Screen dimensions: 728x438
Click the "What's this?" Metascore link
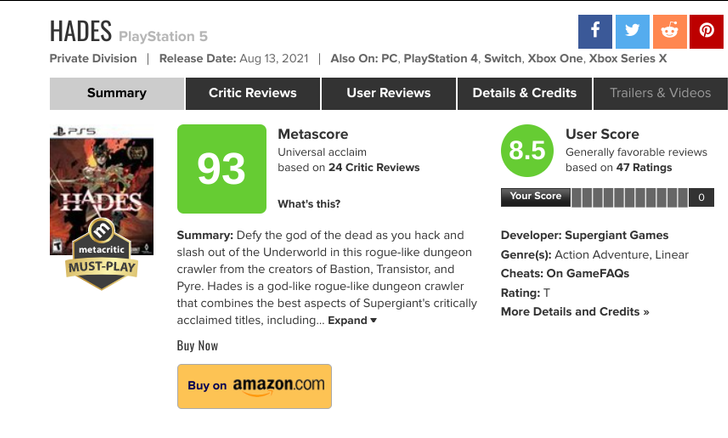[309, 204]
